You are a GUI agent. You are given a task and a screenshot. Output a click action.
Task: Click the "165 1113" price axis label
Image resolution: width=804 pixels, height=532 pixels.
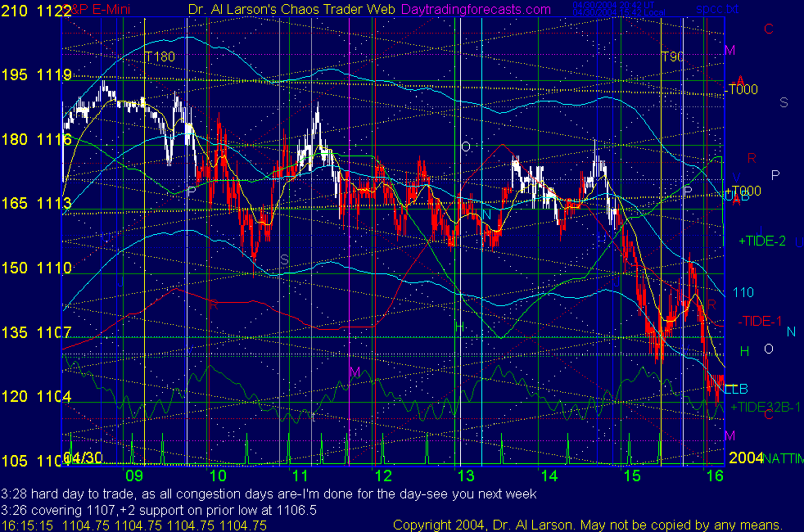tap(36, 204)
